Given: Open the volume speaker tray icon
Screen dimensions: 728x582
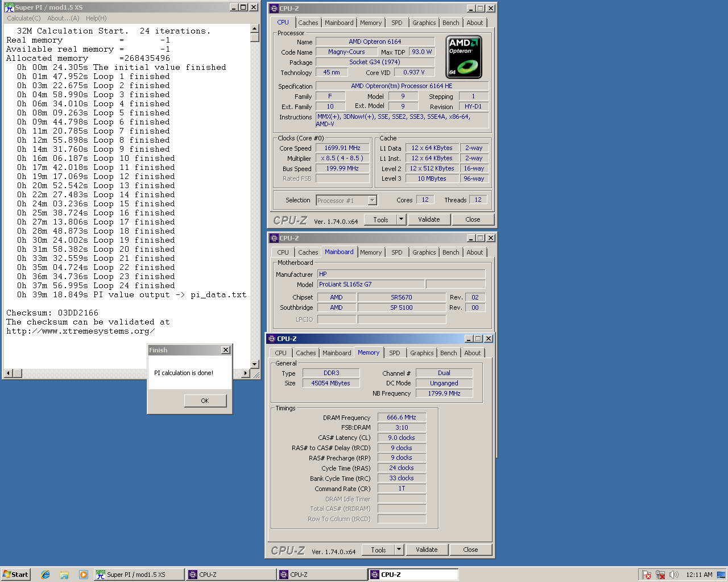Looking at the screenshot, I should pyautogui.click(x=674, y=575).
